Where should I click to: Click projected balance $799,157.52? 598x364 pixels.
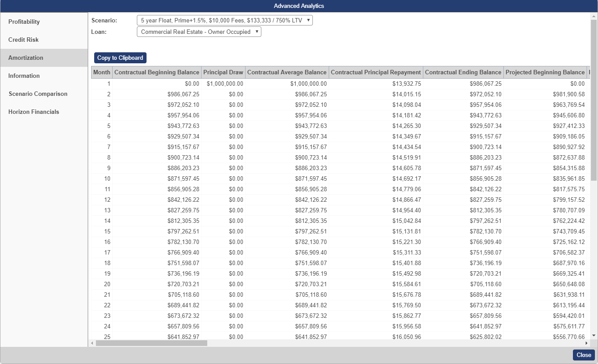coord(545,200)
